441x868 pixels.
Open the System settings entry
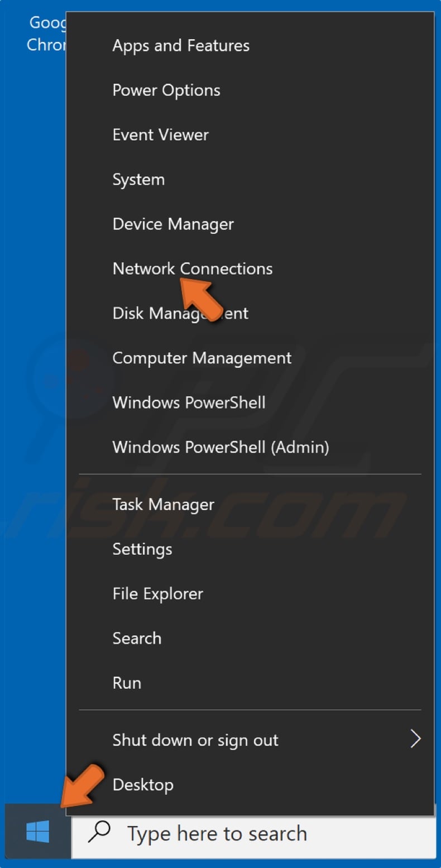click(x=138, y=179)
